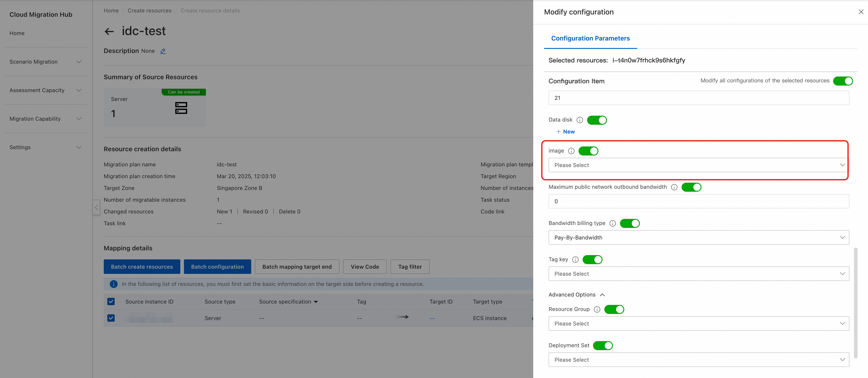868x378 pixels.
Task: Click the edit pencil icon next to Description
Action: [163, 51]
